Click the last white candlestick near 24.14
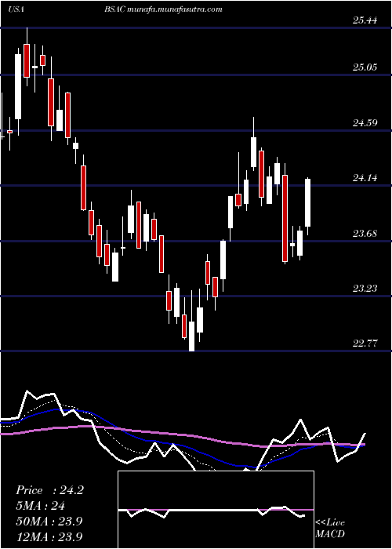Viewport: 392px width, 549px height. [308, 202]
